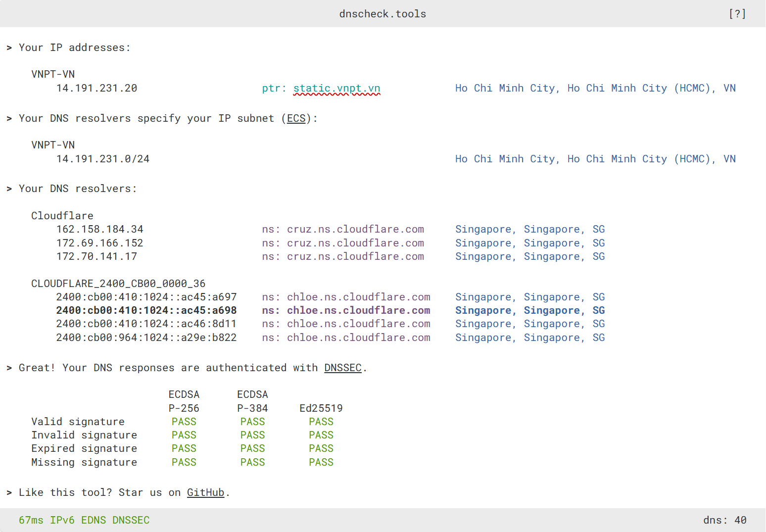Click resolver 2400:cb00:964:1024::a29e:b822
766x532 pixels.
click(x=146, y=338)
